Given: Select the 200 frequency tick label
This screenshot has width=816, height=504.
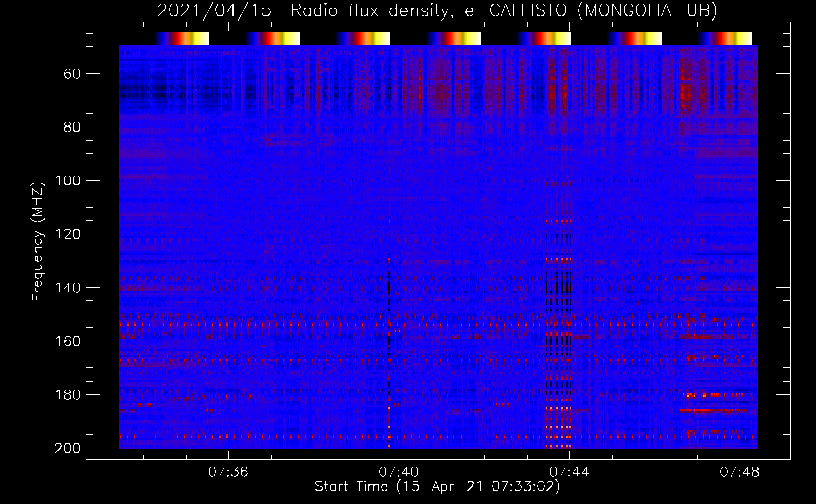Looking at the screenshot, I should point(68,448).
